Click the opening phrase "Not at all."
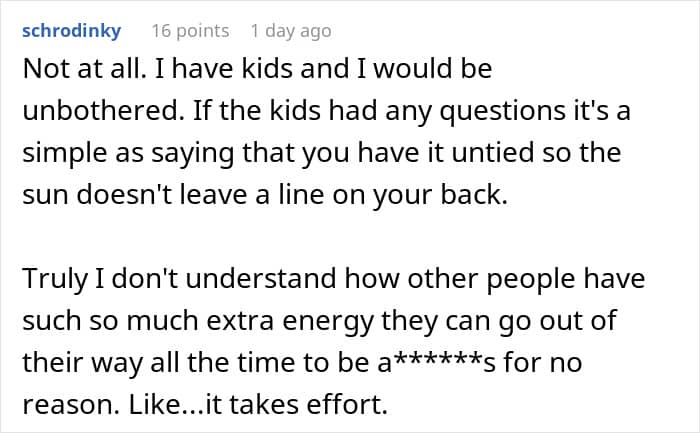 (x=85, y=69)
